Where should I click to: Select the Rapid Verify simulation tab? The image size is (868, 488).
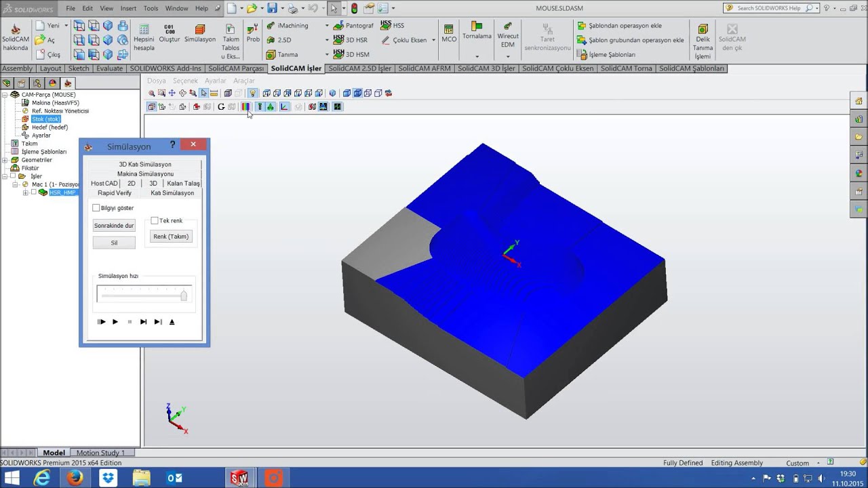pyautogui.click(x=115, y=193)
